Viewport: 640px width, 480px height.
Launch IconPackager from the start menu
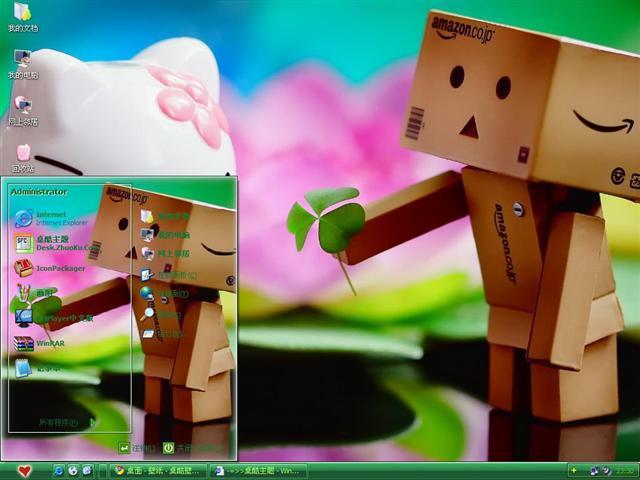(50, 268)
